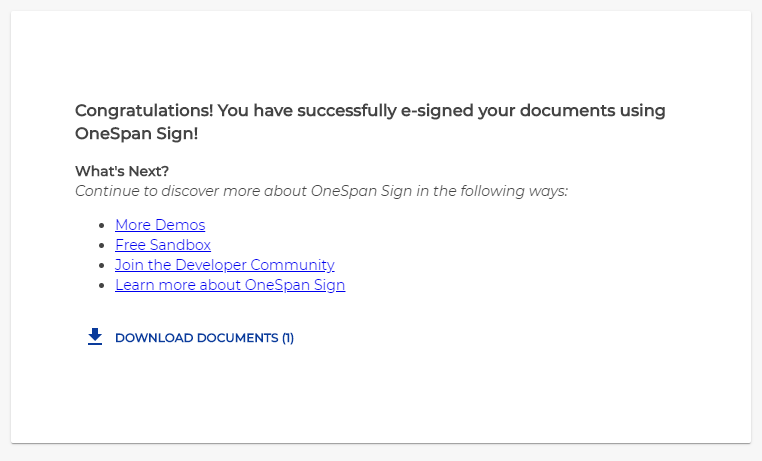Click the (1) count on the download button
This screenshot has width=762, height=461.
288,338
